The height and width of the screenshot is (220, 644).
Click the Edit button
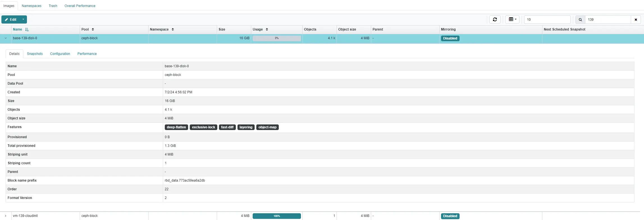pyautogui.click(x=11, y=20)
